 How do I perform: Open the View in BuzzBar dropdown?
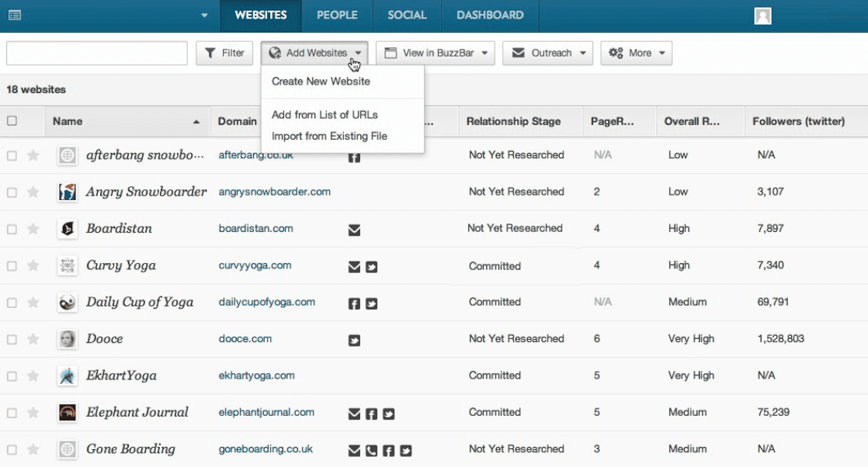pyautogui.click(x=435, y=53)
